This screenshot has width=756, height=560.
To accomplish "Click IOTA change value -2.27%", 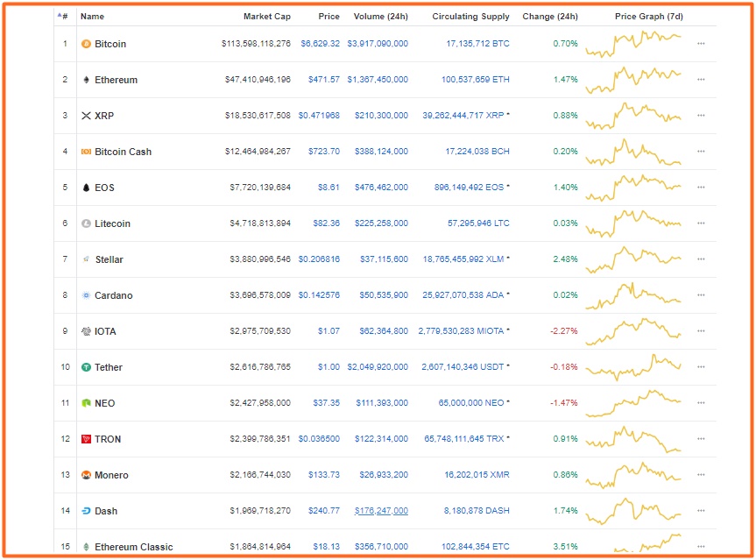I will 563,331.
